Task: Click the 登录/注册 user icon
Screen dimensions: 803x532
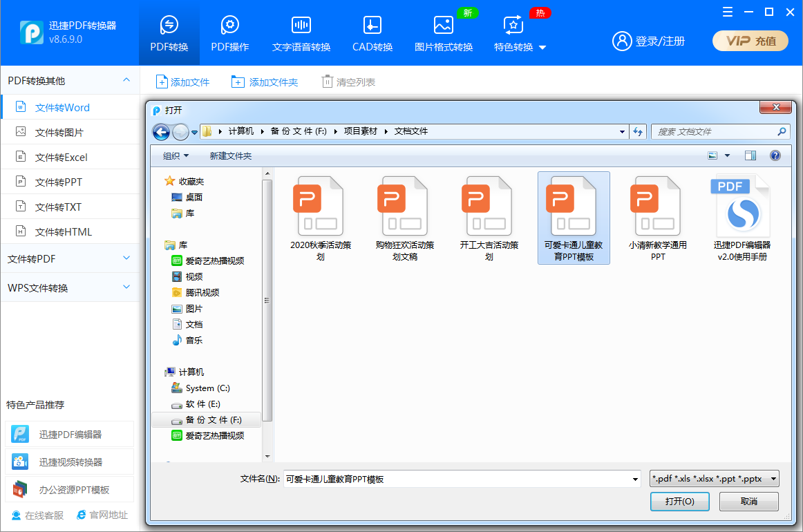Action: 622,41
